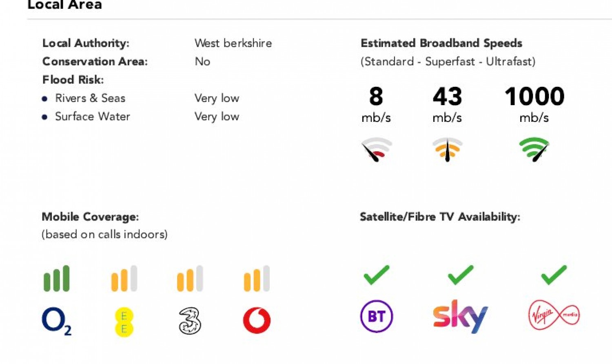Select the Sky TV logo

pos(460,316)
